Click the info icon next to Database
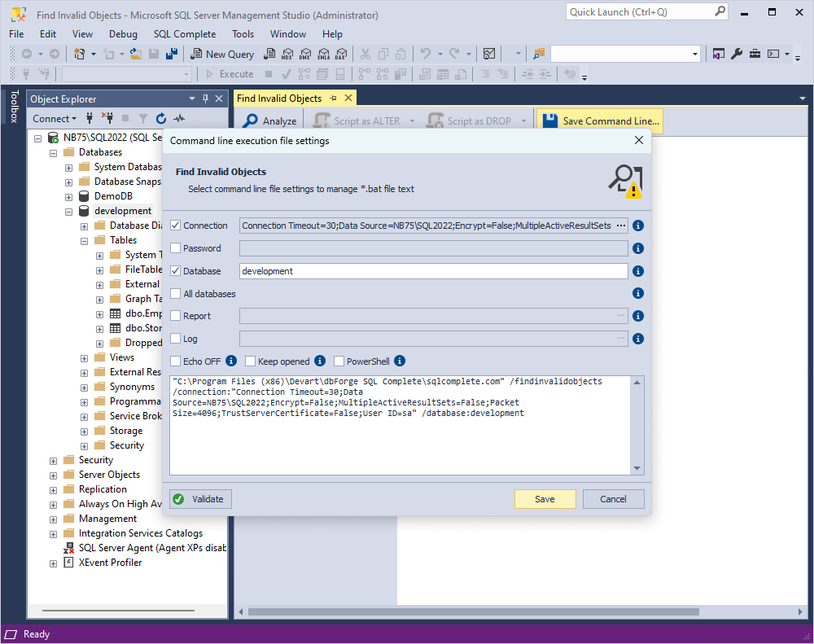This screenshot has height=644, width=814. [x=638, y=271]
